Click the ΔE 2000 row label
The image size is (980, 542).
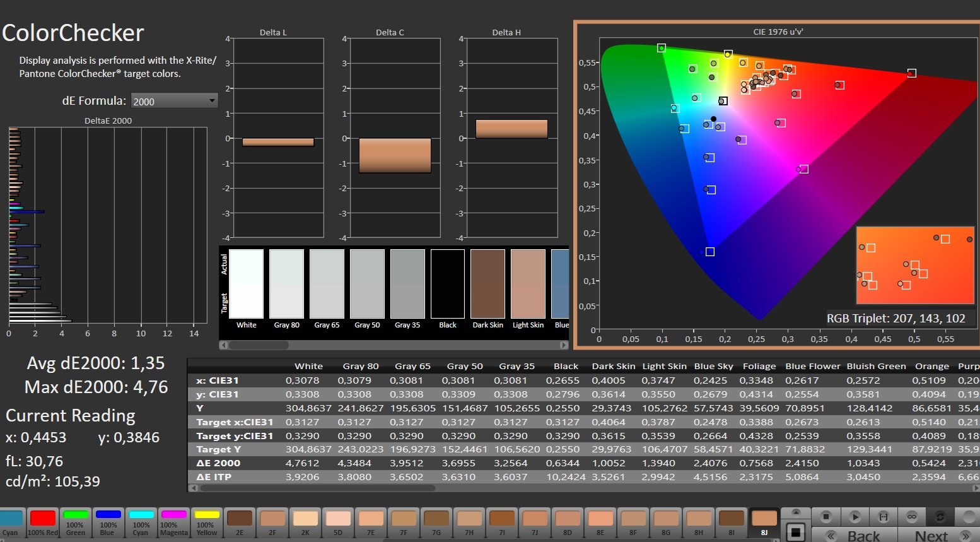pos(218,463)
